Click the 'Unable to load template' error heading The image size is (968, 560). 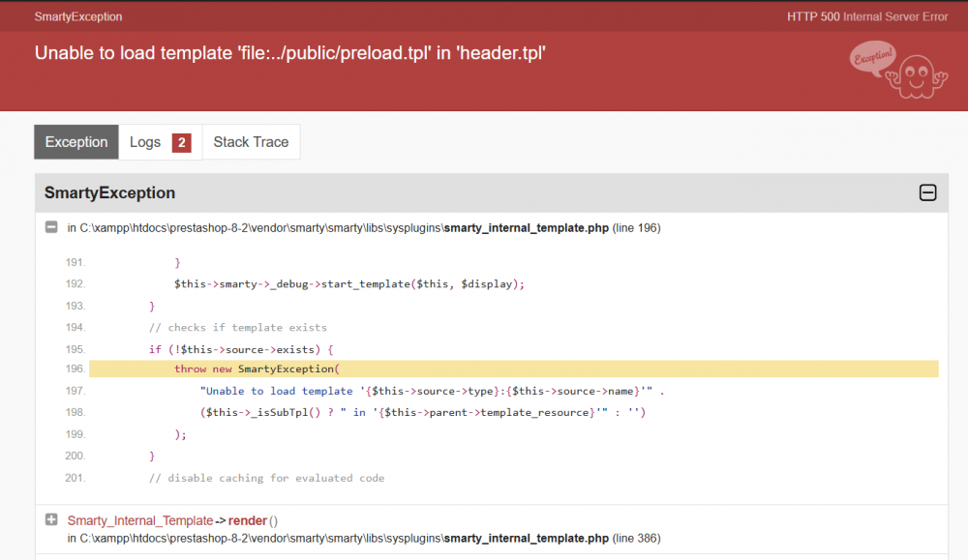290,53
